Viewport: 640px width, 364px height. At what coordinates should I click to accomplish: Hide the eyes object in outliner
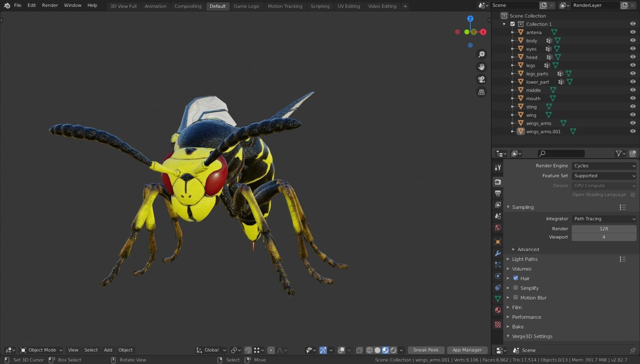tap(633, 49)
